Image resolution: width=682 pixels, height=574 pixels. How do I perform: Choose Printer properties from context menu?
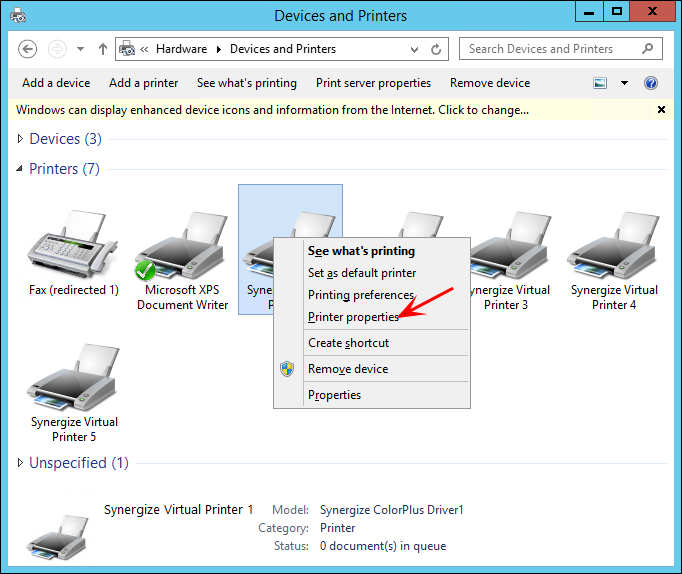coord(353,317)
